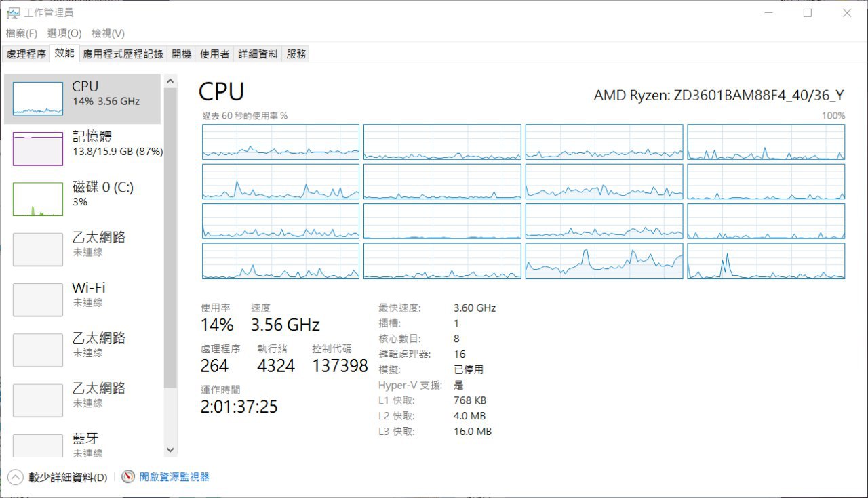Switch to the 服務 tab
The width and height of the screenshot is (868, 498).
(x=296, y=54)
